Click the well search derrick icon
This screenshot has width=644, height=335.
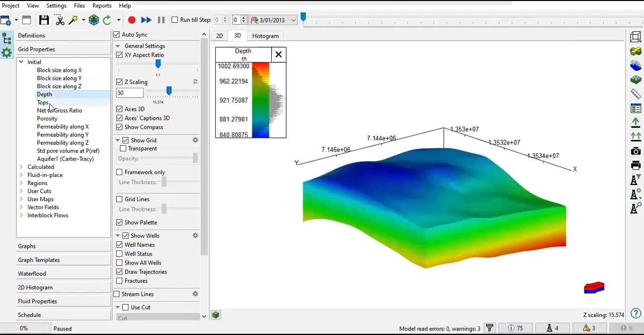(x=634, y=207)
